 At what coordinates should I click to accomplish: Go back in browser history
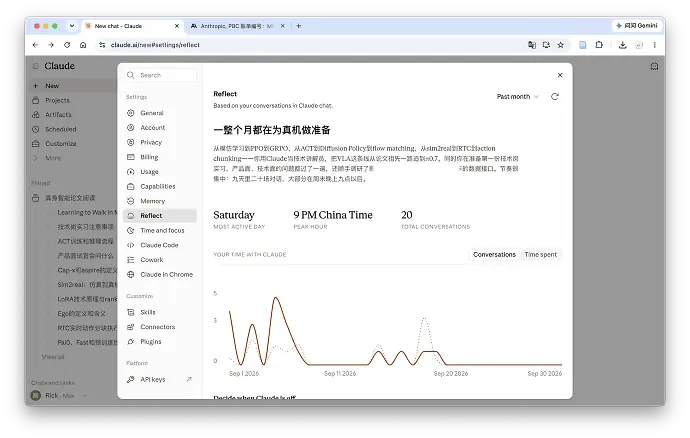pos(36,45)
